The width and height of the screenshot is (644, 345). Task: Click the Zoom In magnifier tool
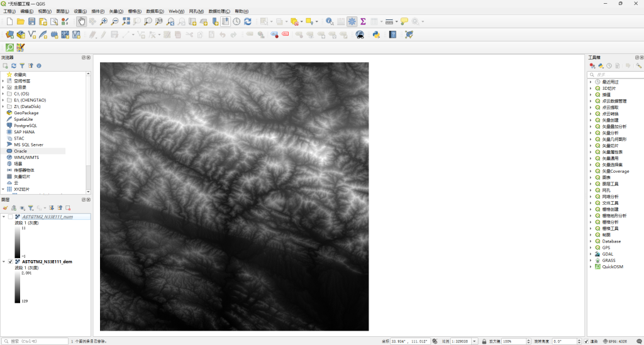pyautogui.click(x=104, y=21)
